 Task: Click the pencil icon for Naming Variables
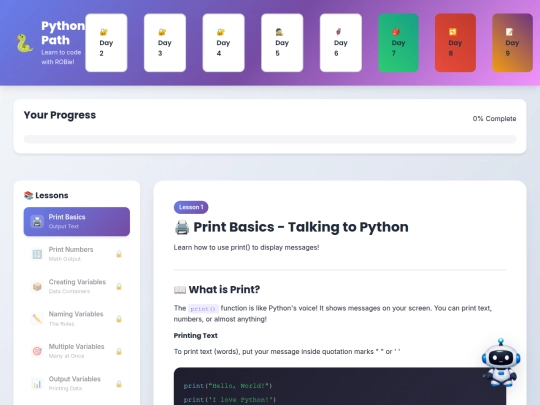click(x=37, y=319)
